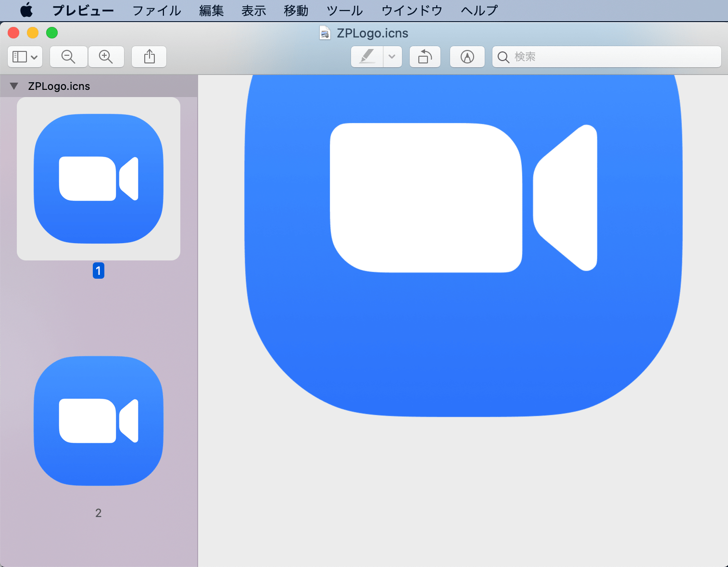Open the ツール menu
The height and width of the screenshot is (567, 728).
coord(345,11)
